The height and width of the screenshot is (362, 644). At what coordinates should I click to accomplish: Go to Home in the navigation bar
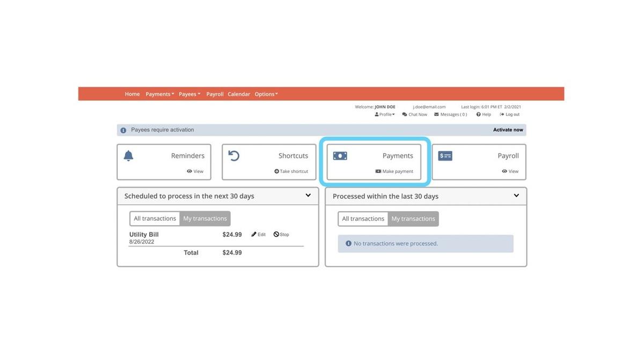pyautogui.click(x=132, y=94)
